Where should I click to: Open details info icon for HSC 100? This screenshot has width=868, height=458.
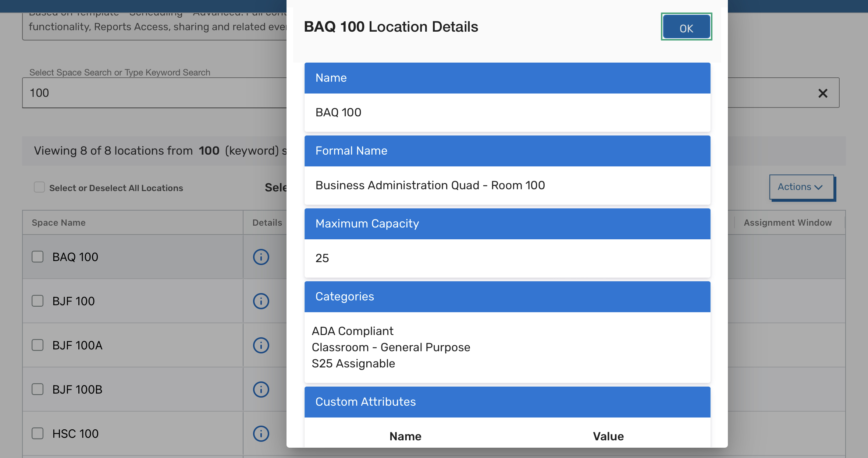pos(261,433)
